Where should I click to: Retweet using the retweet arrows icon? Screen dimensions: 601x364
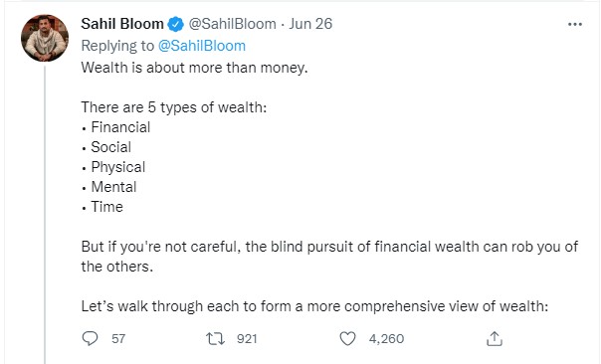tap(215, 339)
